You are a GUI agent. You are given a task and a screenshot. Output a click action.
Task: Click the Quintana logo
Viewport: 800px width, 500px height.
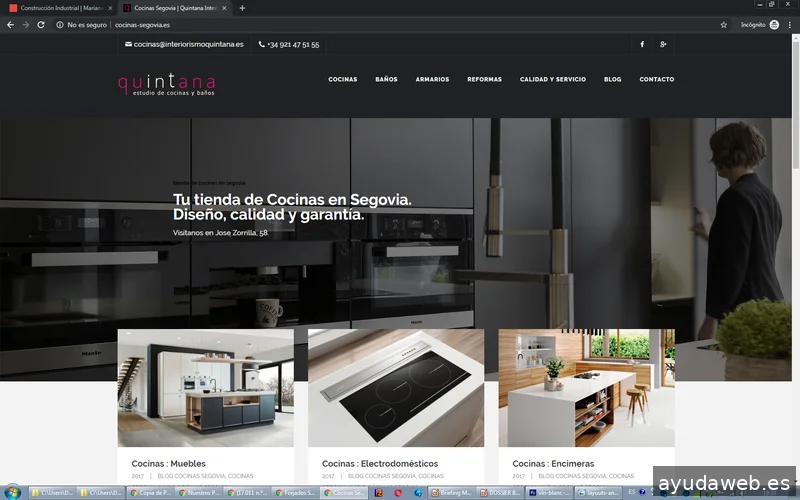pos(166,84)
